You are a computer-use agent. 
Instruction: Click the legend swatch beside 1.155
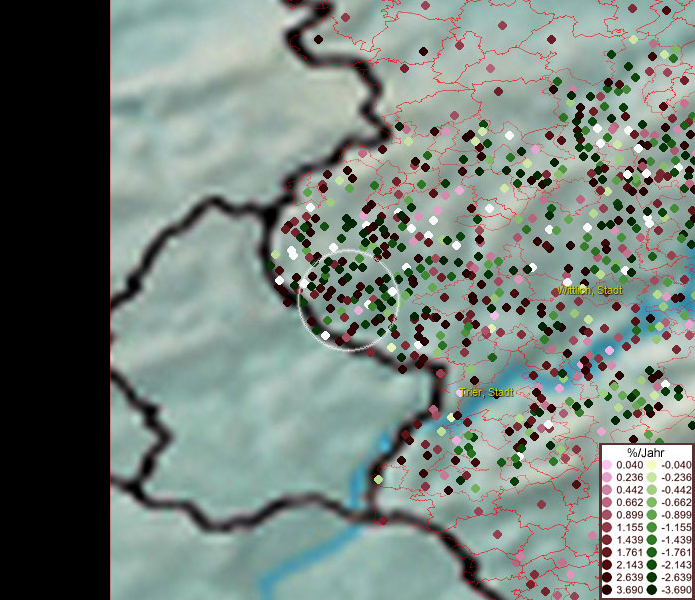[x=607, y=527]
